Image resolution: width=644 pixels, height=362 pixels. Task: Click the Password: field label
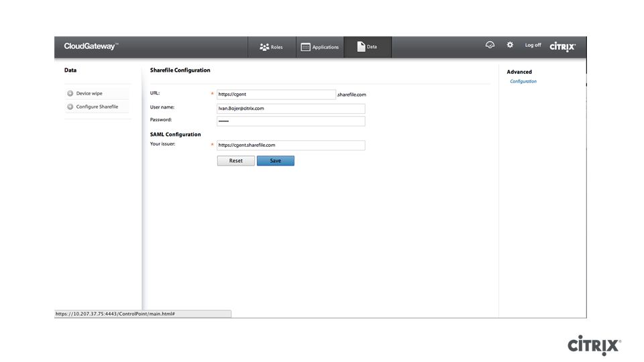coord(161,120)
